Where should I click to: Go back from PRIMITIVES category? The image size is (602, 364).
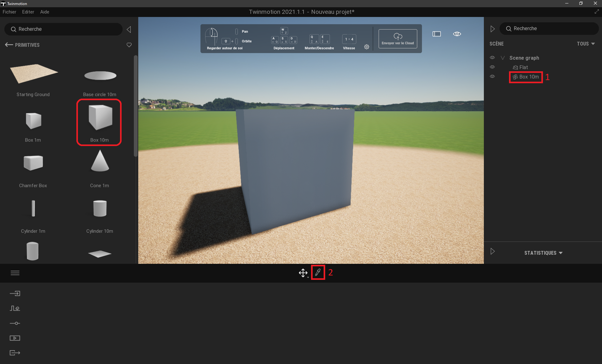[9, 45]
